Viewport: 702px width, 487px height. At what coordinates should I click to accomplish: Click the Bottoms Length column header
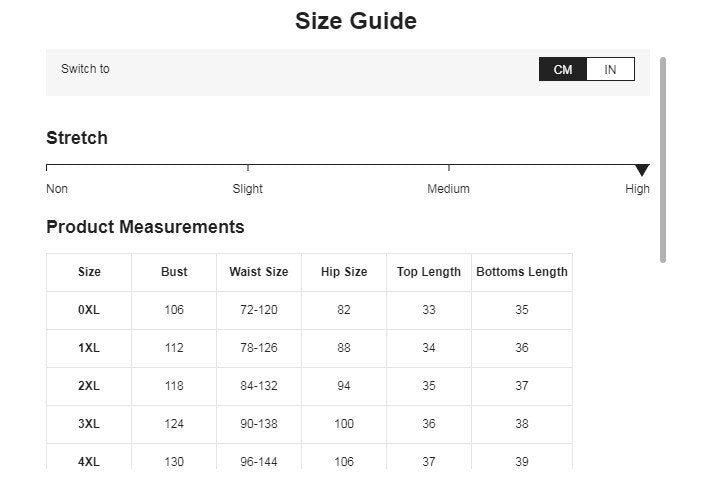click(x=522, y=272)
